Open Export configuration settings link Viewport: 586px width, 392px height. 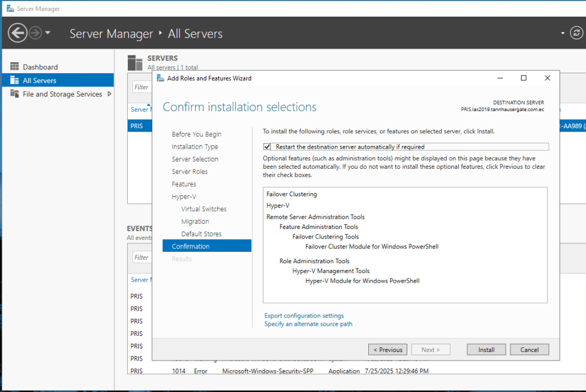[x=304, y=316]
